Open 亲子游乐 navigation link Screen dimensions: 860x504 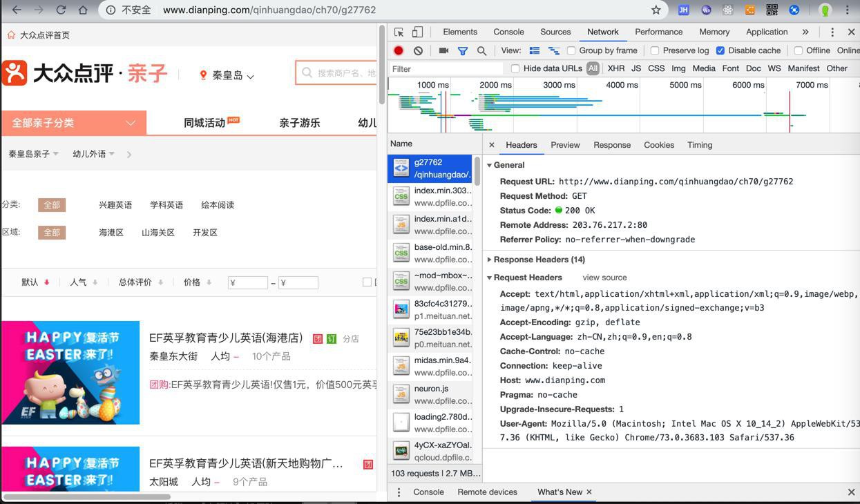tap(299, 123)
